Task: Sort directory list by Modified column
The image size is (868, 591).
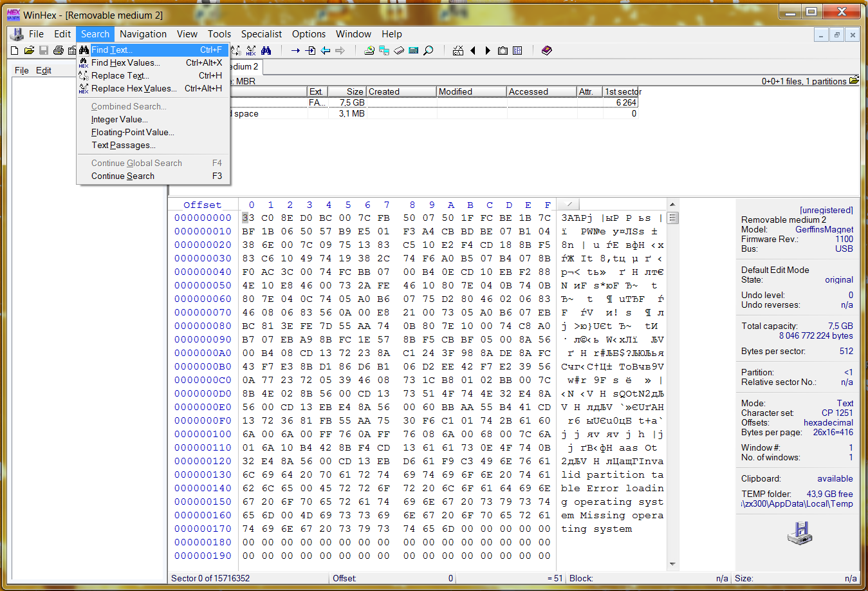Action: coord(472,91)
